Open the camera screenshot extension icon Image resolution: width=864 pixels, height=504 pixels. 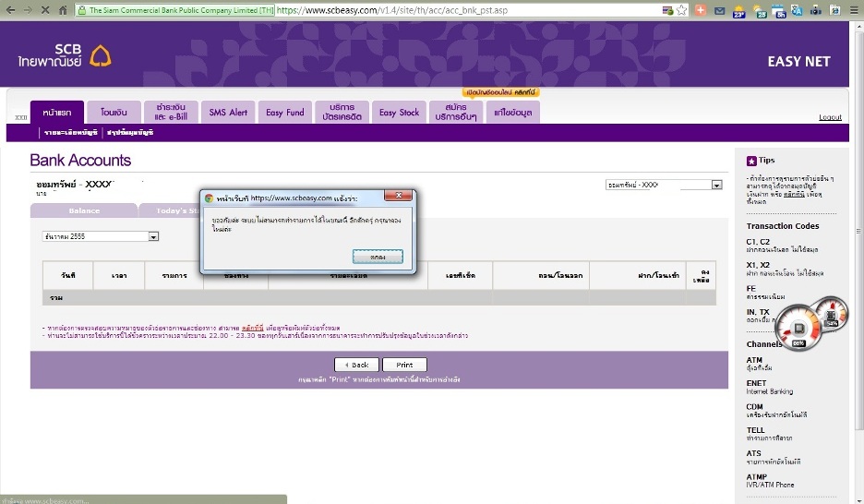pos(816,10)
